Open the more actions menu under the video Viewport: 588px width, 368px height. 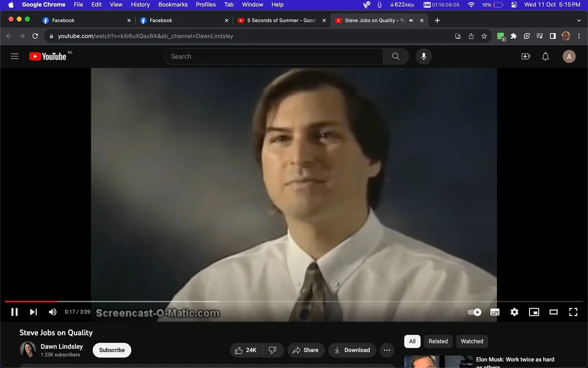tap(387, 350)
